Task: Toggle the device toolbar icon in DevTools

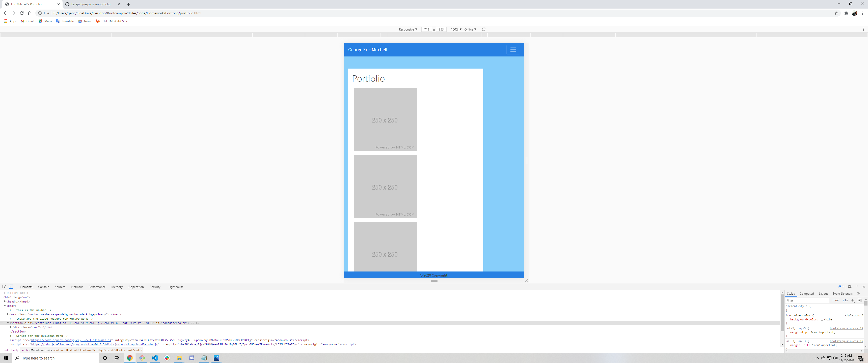Action: point(11,287)
